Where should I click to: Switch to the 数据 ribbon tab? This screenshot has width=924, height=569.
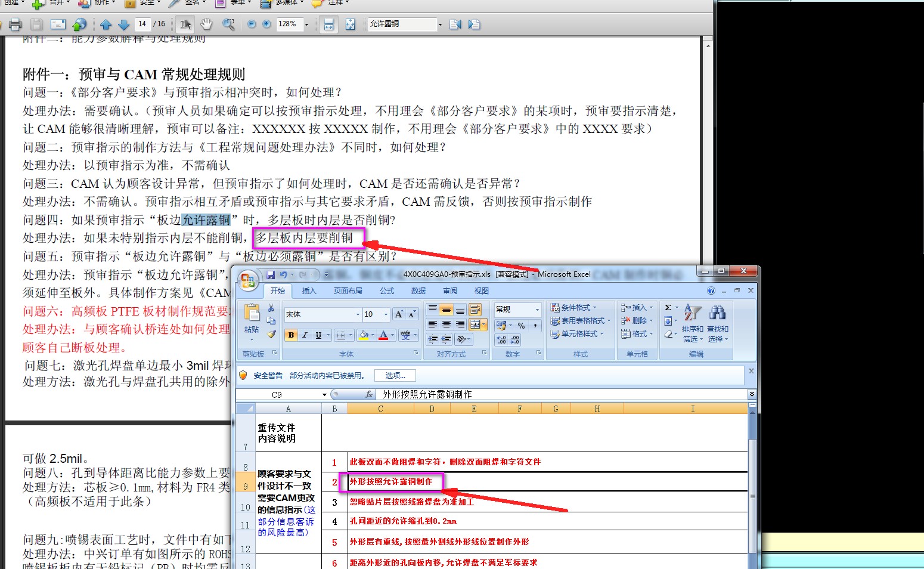tap(418, 291)
